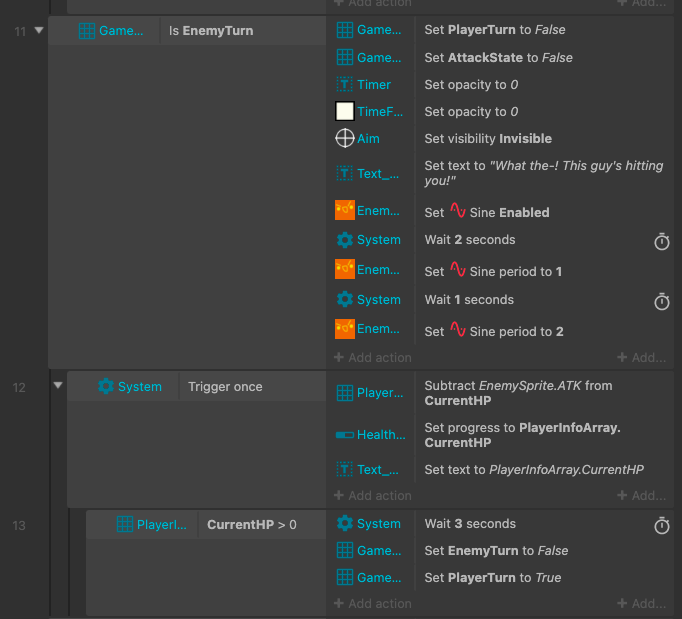The height and width of the screenshot is (619, 682).
Task: Click the Aim crosshair object icon
Action: pyautogui.click(x=344, y=138)
